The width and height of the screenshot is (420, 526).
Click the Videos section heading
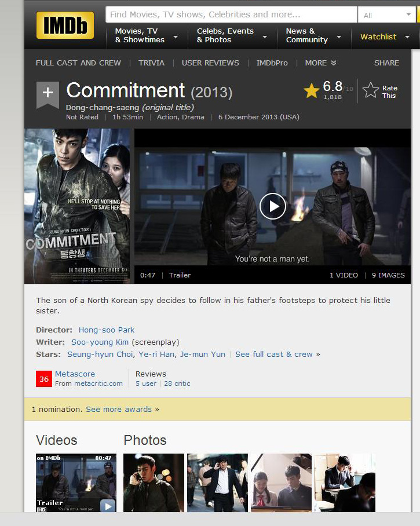pyautogui.click(x=56, y=440)
